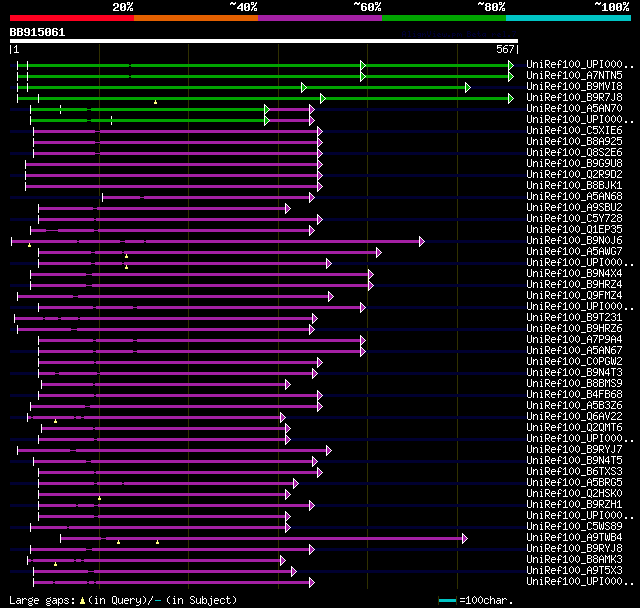Viewport: 640px width, 608px height.
Task: Select the UniRef100_B9G9U8 label
Action: click(x=574, y=164)
